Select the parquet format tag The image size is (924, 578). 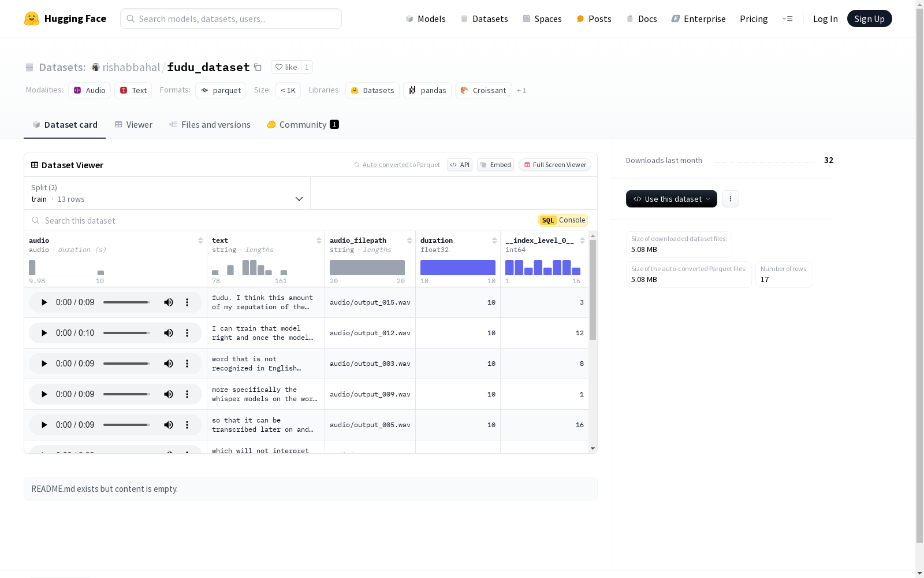click(x=221, y=90)
